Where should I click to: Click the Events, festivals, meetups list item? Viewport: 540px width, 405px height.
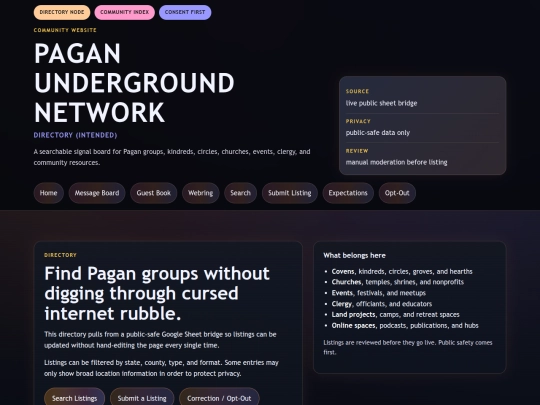coord(378,293)
